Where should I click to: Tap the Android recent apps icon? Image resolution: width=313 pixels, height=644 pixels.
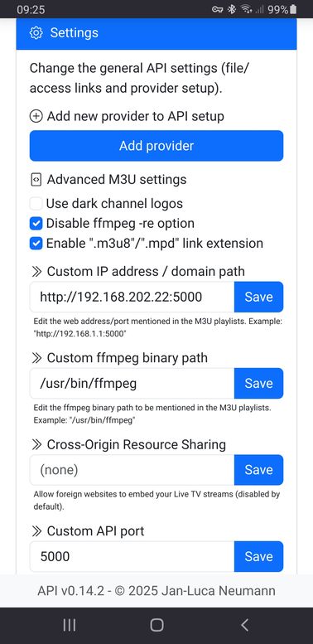click(x=70, y=625)
